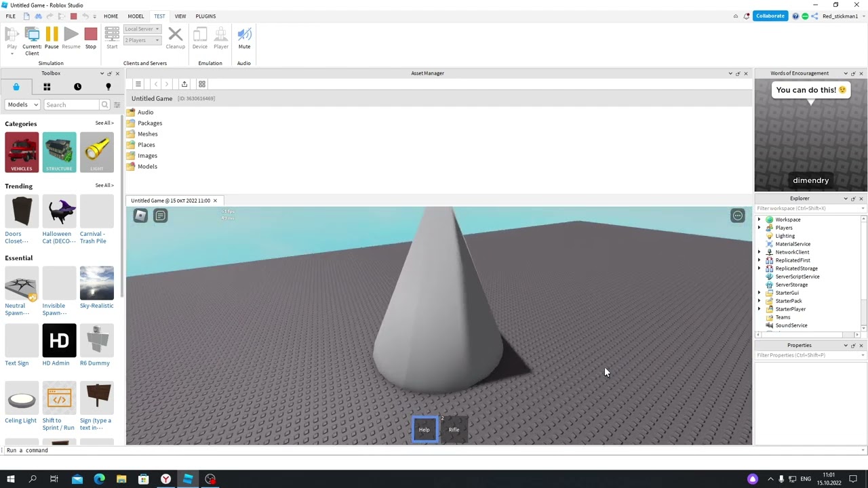Click the Stop simulation button

pyautogui.click(x=91, y=37)
